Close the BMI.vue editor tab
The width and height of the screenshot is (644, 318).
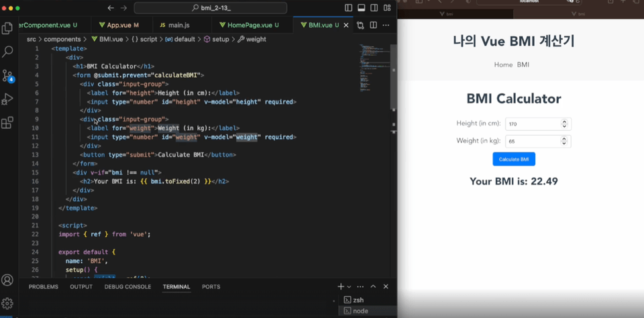[346, 25]
